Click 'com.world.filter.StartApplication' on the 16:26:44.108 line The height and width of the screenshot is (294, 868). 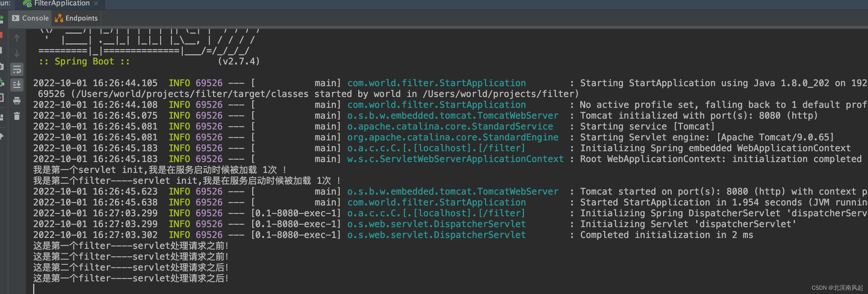point(436,105)
